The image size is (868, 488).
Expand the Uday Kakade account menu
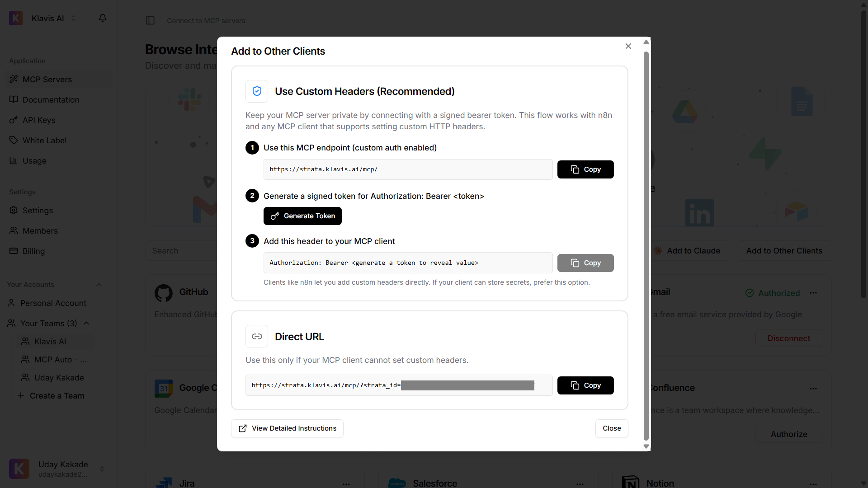click(x=102, y=469)
